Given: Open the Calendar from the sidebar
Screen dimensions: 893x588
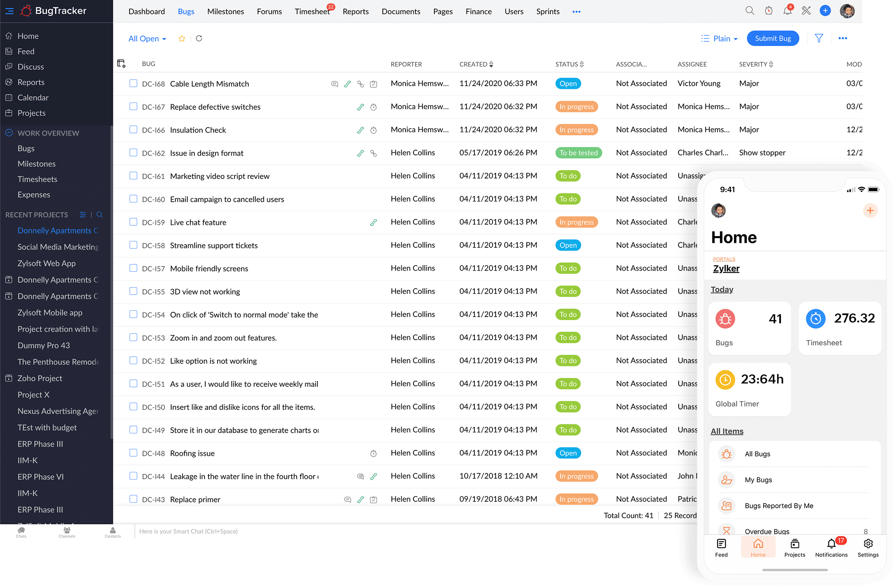Looking at the screenshot, I should [x=33, y=97].
